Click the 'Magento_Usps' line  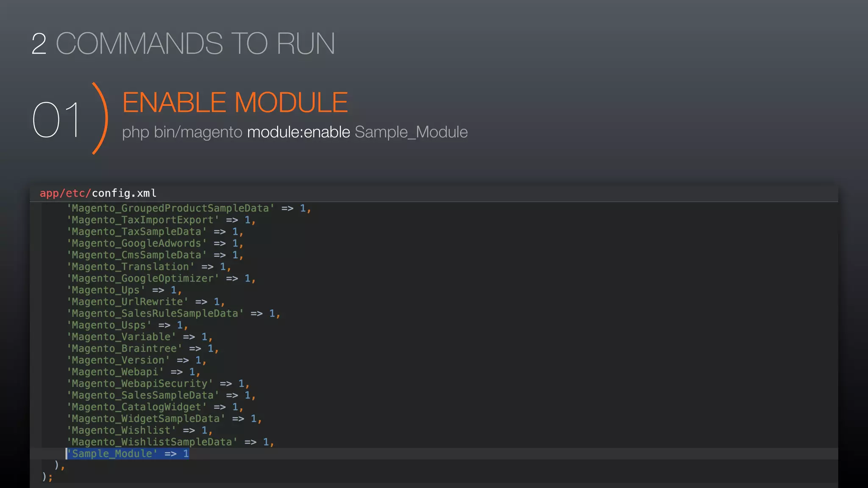click(127, 325)
